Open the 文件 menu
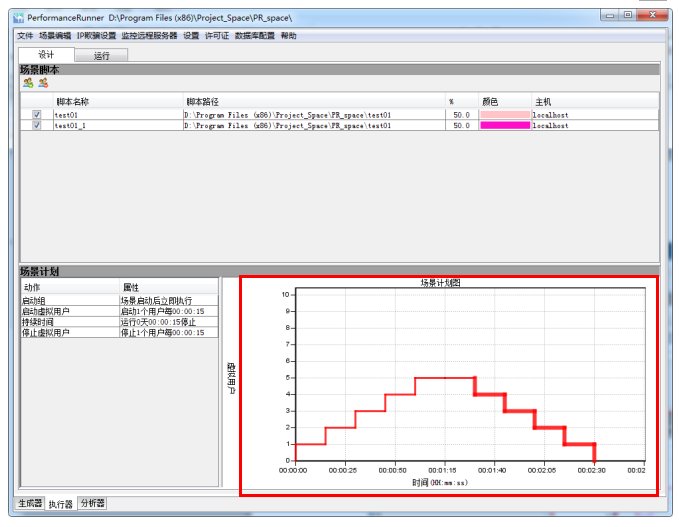 [25, 35]
